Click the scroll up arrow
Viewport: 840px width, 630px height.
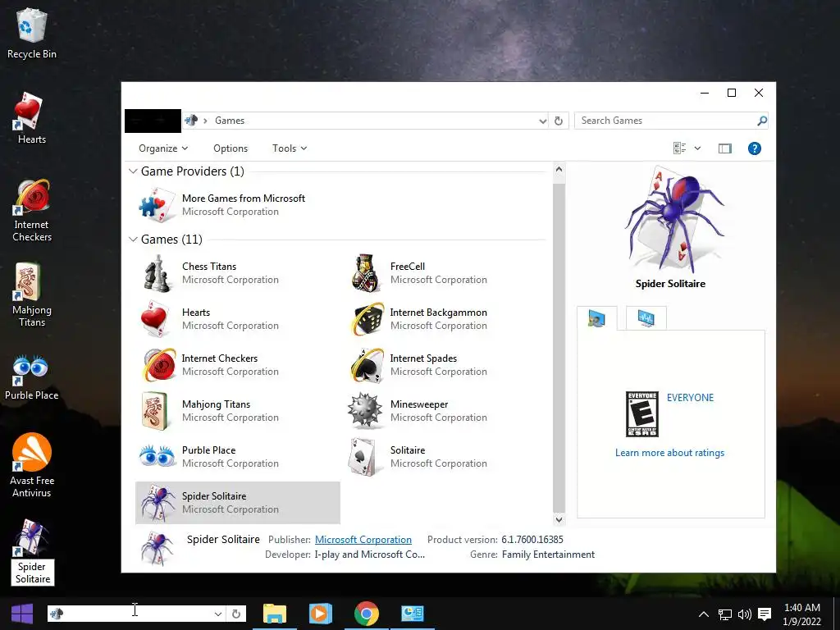[x=559, y=170]
